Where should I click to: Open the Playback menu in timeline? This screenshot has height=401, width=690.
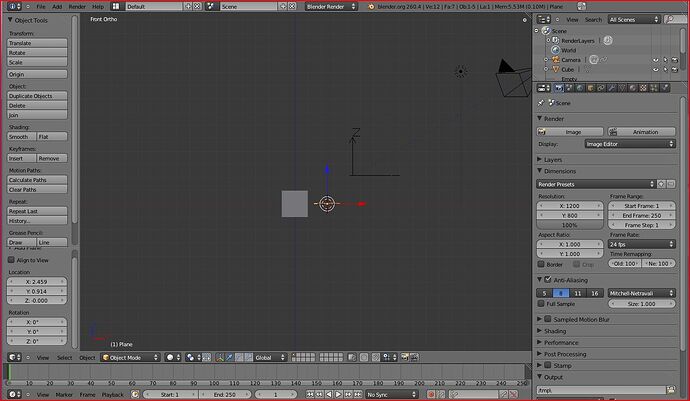point(113,394)
